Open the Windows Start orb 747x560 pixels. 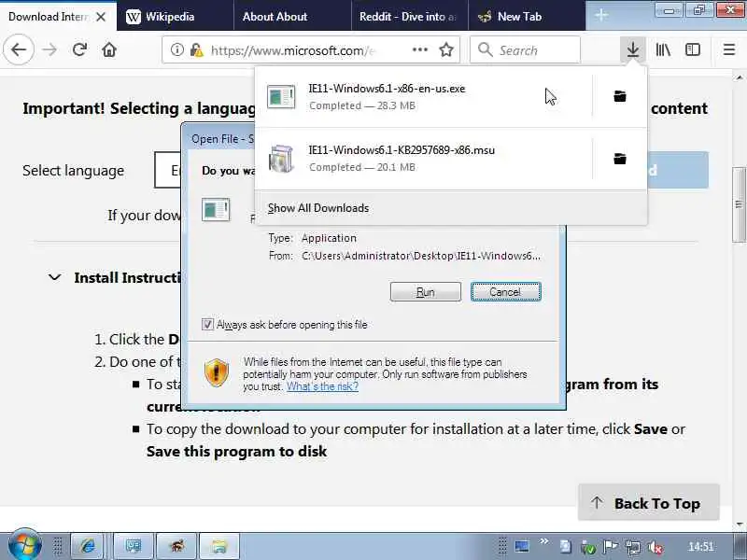[24, 545]
